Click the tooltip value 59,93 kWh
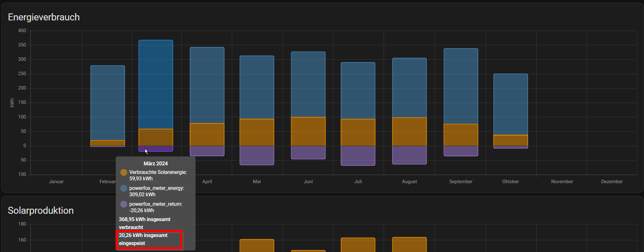The width and height of the screenshot is (644, 252). coord(141,179)
